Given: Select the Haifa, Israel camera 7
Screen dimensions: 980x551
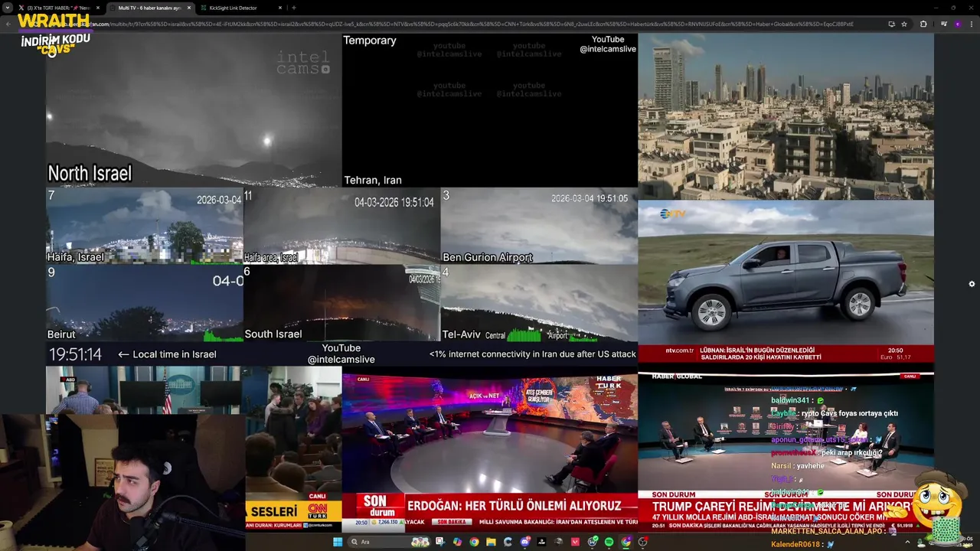Looking at the screenshot, I should [x=145, y=226].
